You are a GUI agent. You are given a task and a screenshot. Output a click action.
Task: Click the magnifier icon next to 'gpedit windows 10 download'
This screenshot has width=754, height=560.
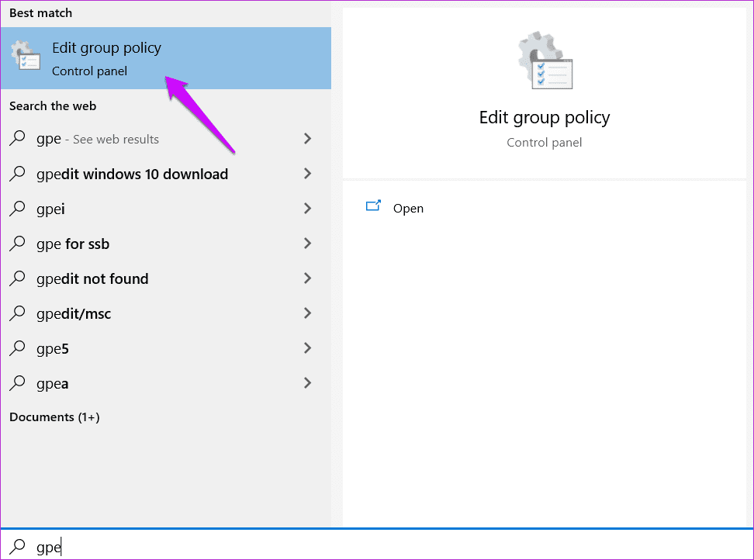[17, 174]
